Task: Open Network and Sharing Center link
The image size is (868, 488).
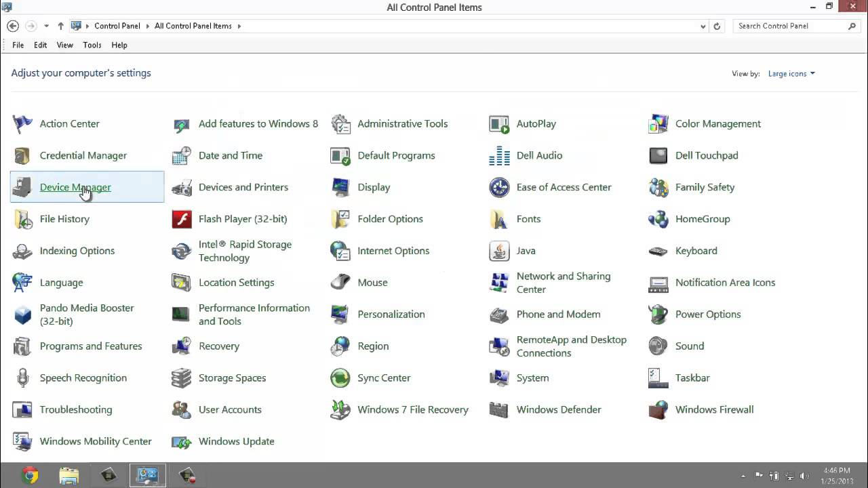Action: pyautogui.click(x=564, y=283)
